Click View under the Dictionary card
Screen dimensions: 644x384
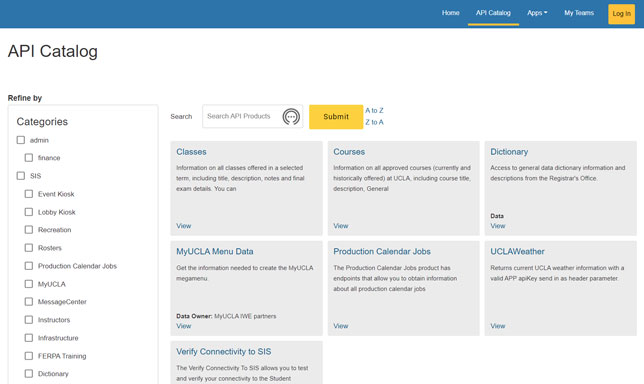click(497, 226)
